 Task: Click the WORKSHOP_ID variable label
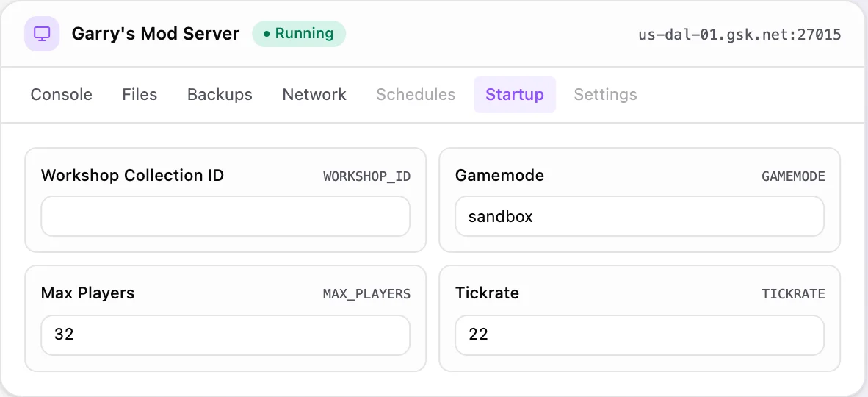(366, 176)
